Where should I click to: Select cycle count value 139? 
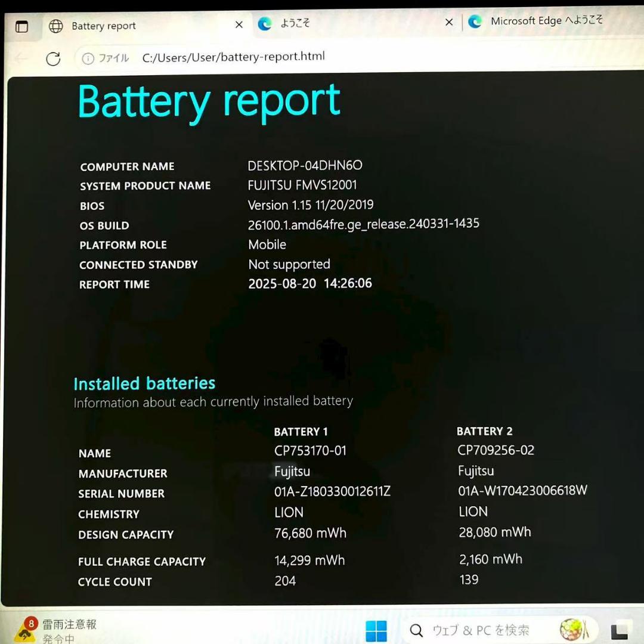pyautogui.click(x=469, y=580)
